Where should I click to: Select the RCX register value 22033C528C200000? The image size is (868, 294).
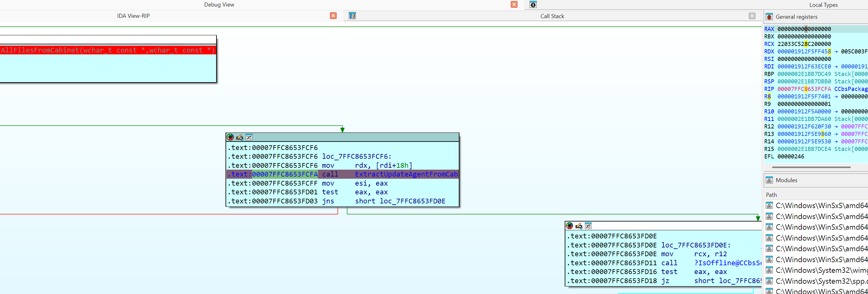(x=804, y=44)
